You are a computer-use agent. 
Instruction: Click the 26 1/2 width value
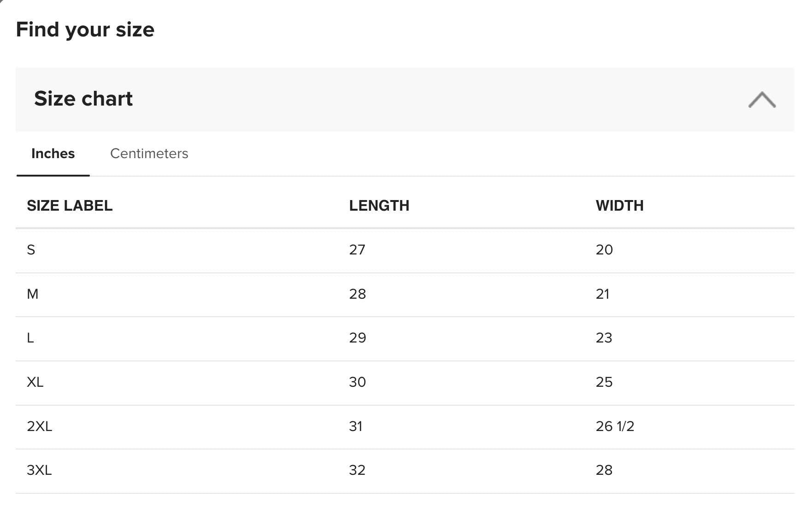pos(615,426)
